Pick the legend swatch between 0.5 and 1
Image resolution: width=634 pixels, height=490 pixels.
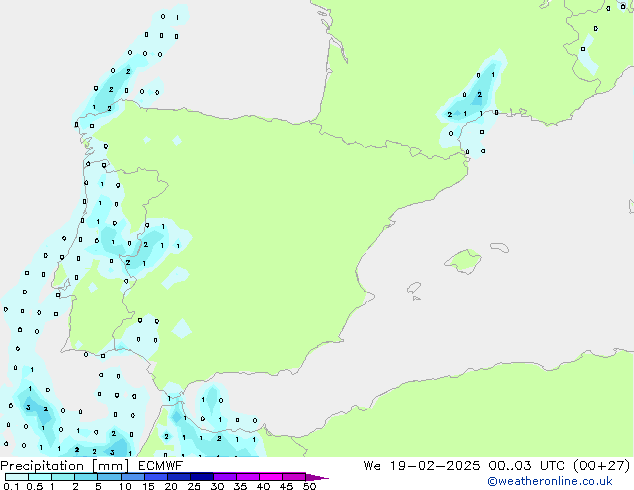40,477
